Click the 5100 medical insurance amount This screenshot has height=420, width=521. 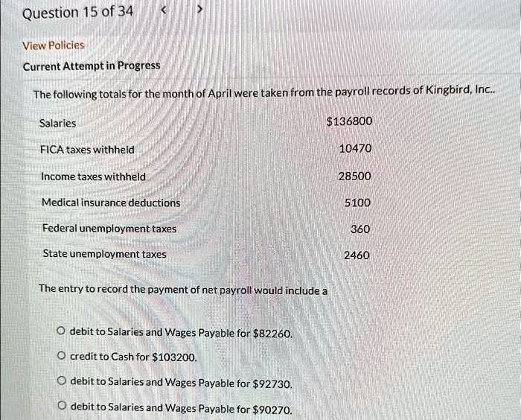(x=357, y=203)
